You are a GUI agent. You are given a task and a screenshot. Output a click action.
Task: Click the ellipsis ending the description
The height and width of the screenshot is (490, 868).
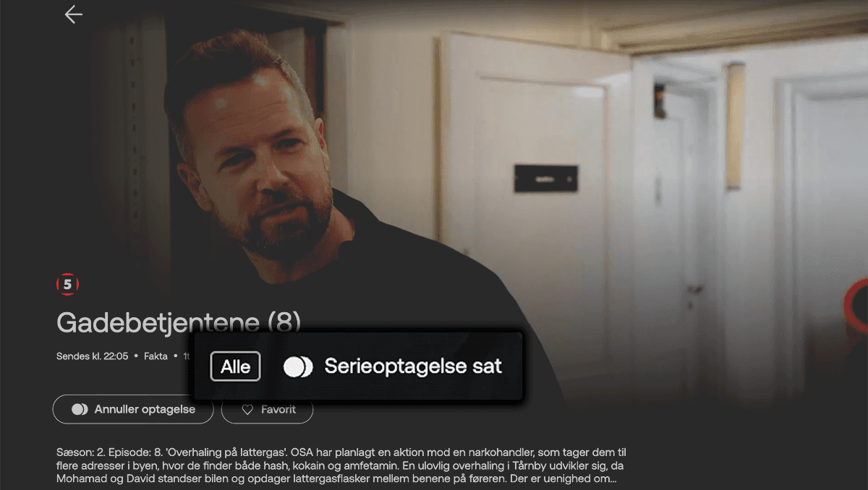tap(612, 479)
